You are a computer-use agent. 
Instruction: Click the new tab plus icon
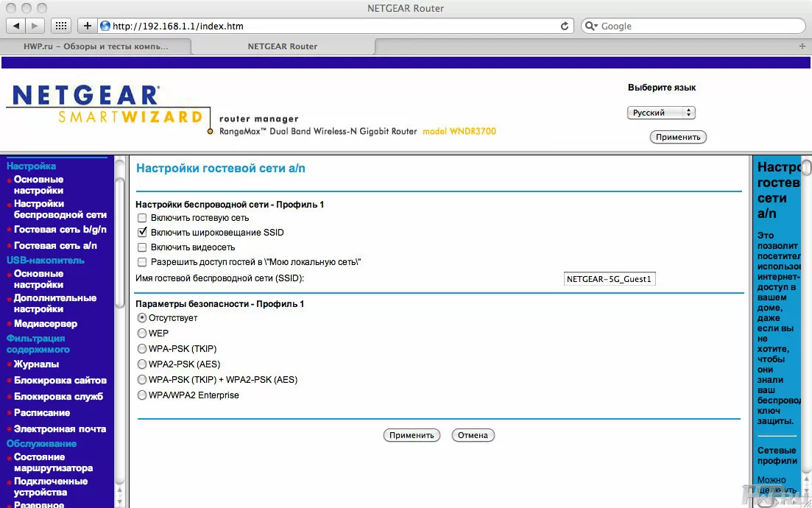pos(802,46)
